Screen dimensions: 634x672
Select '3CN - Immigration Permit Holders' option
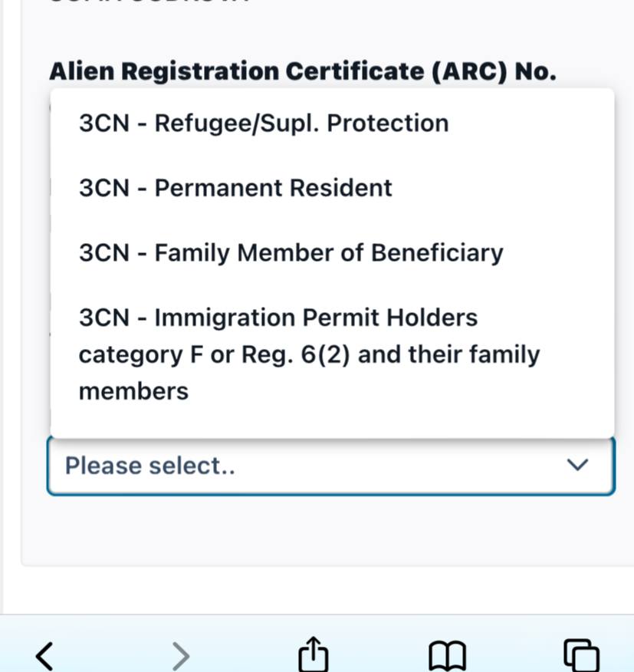(278, 318)
